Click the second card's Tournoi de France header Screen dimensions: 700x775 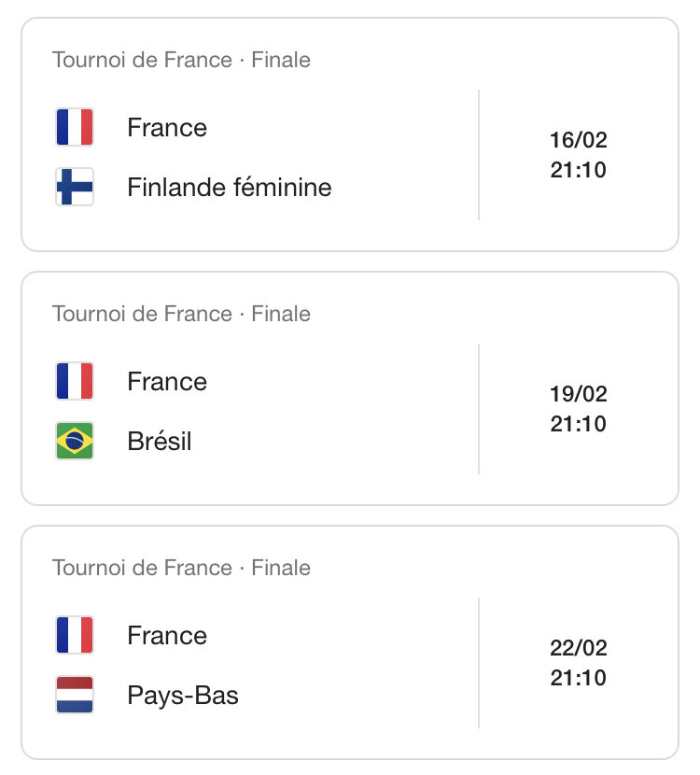(x=181, y=314)
